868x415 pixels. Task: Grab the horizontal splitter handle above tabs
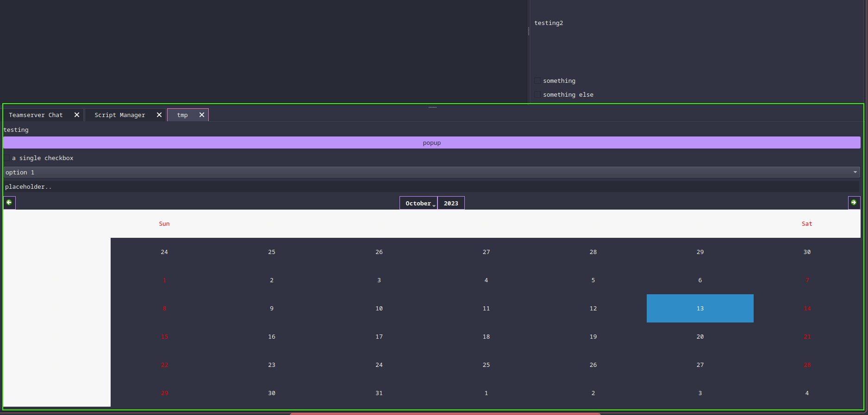click(x=432, y=107)
